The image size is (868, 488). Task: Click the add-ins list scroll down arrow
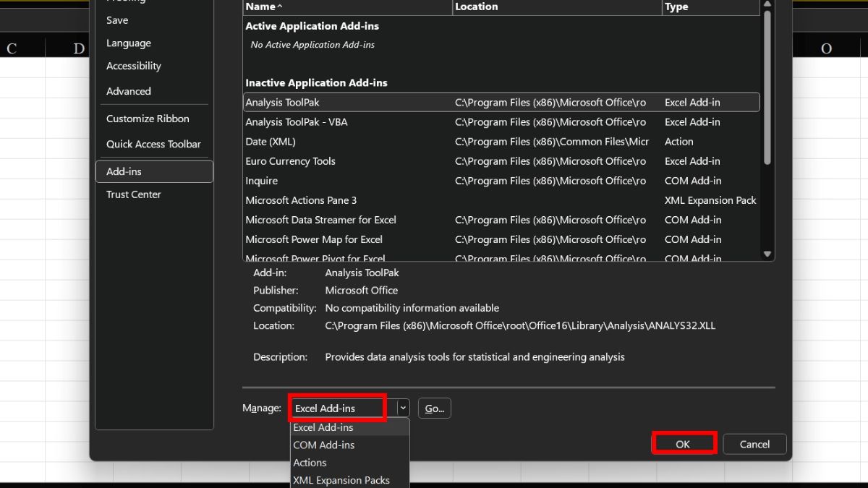tap(767, 254)
